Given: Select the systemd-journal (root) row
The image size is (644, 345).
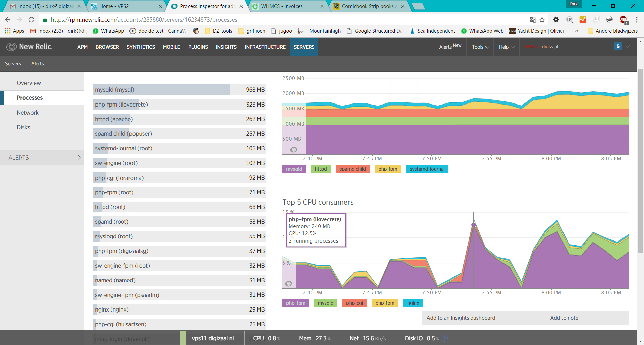Looking at the screenshot, I should (179, 148).
